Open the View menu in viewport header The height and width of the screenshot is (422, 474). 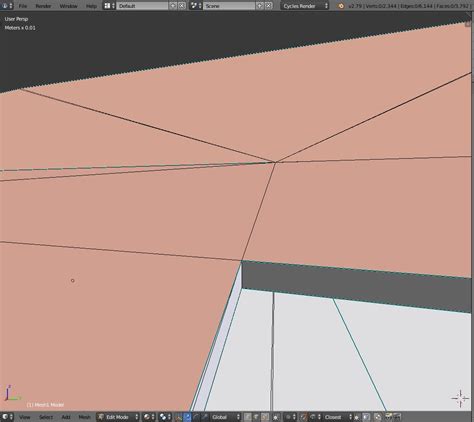[25, 417]
